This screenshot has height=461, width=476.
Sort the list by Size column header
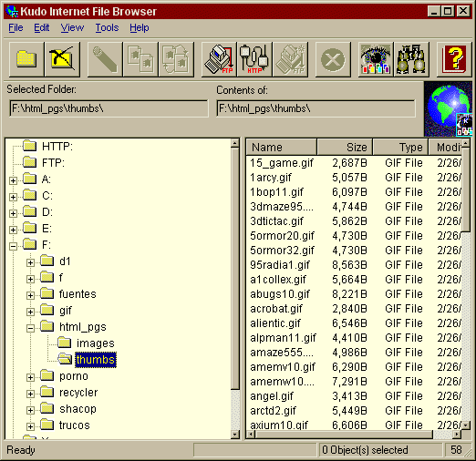345,148
